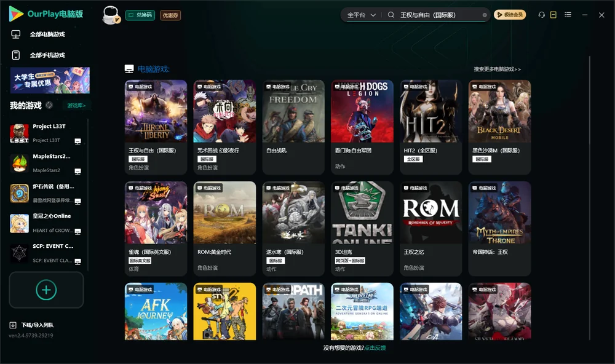615x364 pixels.
Task: Click the customer service headset icon
Action: 541,15
